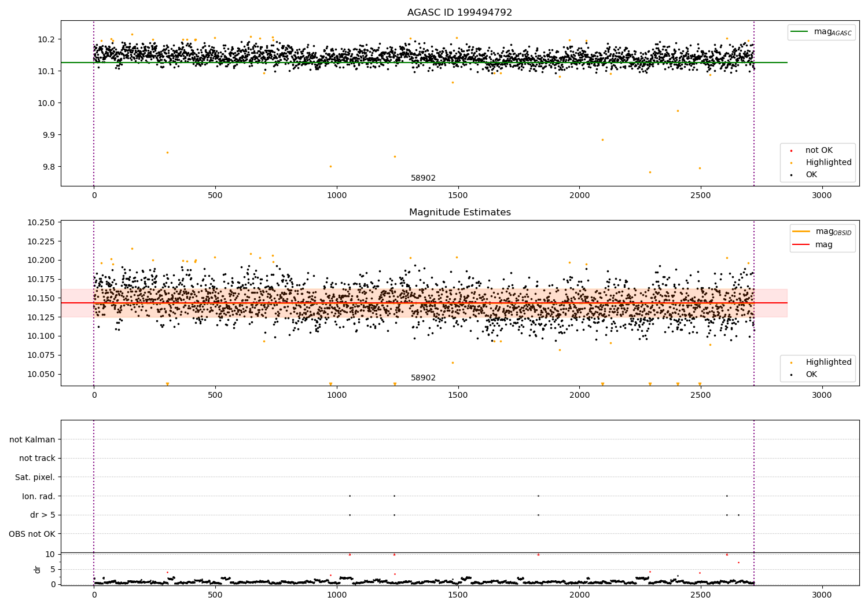Click the "10.200" y-axis tick label
This screenshot has width=868, height=608.
pos(42,261)
